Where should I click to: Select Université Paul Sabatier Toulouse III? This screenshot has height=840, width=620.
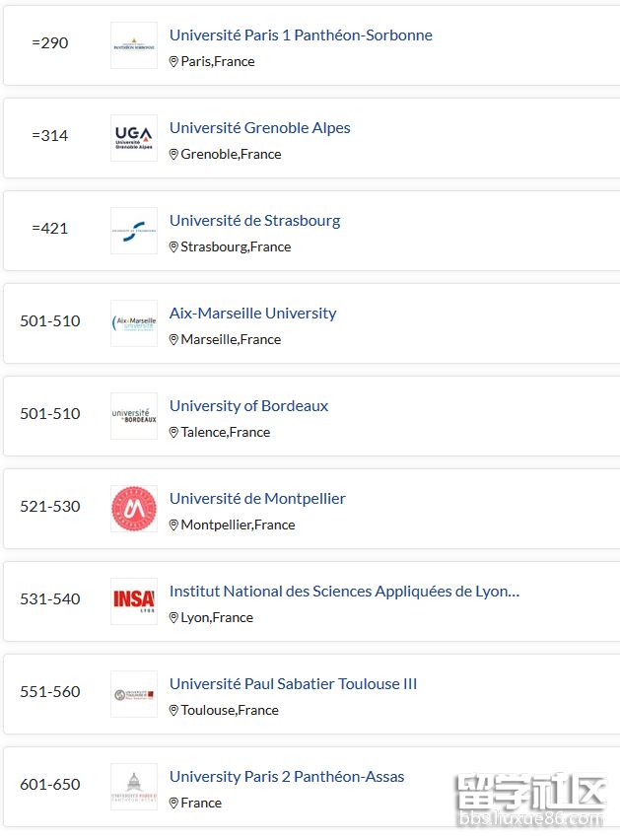click(x=293, y=683)
